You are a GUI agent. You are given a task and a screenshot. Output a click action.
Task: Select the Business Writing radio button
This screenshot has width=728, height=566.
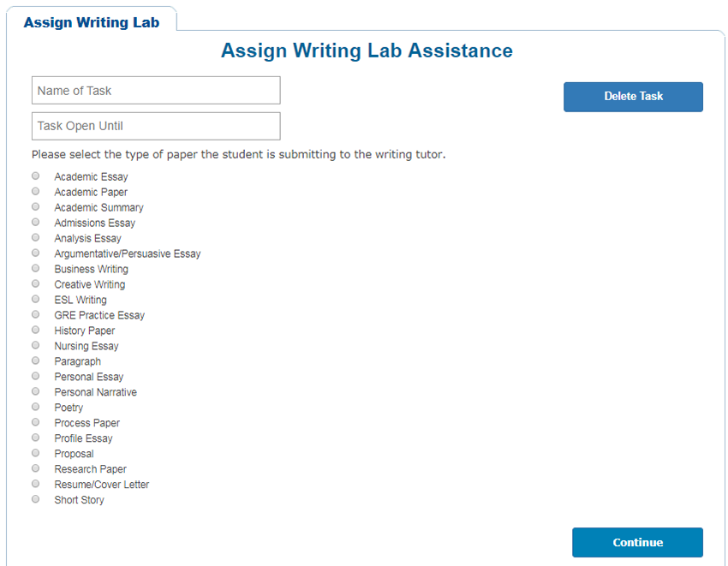coord(35,268)
